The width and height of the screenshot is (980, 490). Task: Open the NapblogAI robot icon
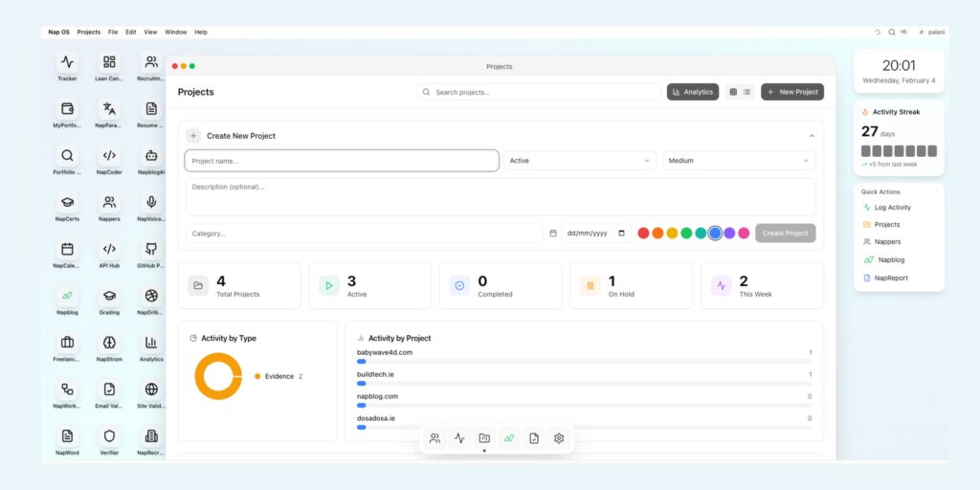(151, 156)
